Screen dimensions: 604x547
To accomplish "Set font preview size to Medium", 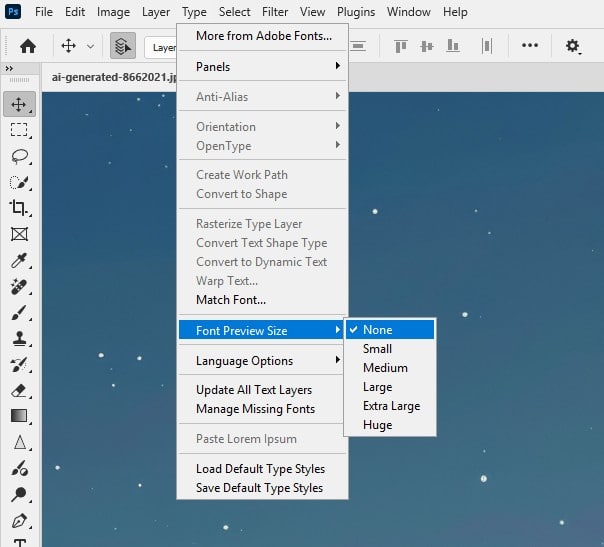I will [385, 368].
